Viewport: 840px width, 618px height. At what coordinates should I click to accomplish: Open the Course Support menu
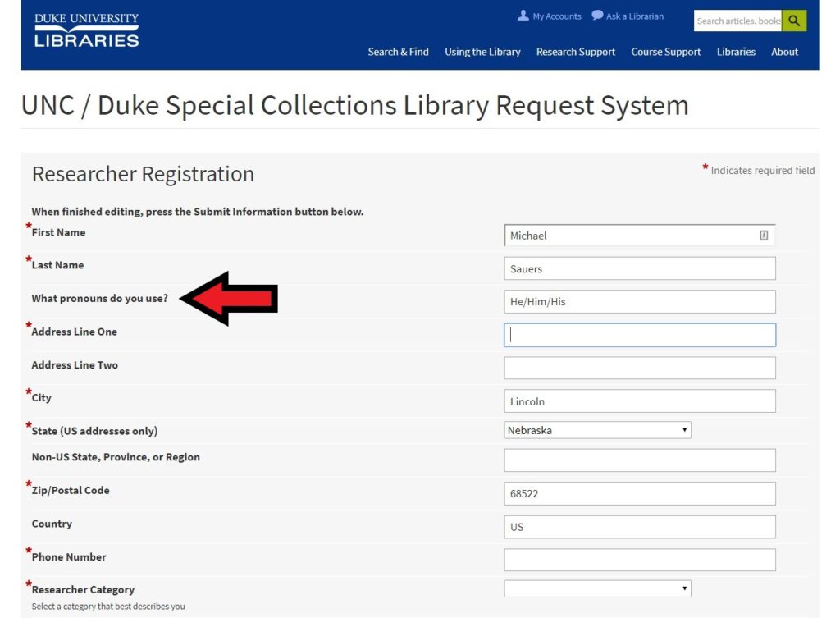(666, 52)
